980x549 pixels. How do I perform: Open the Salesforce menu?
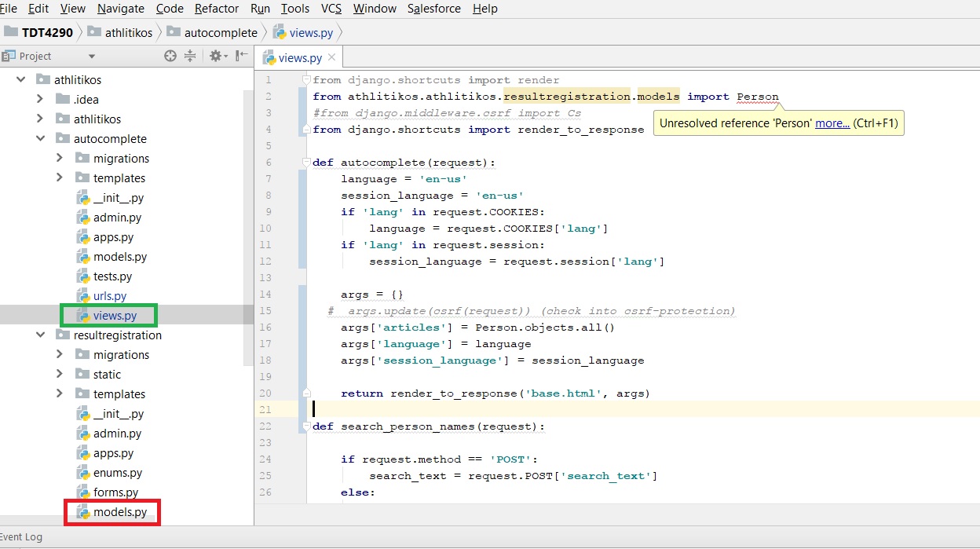[435, 9]
